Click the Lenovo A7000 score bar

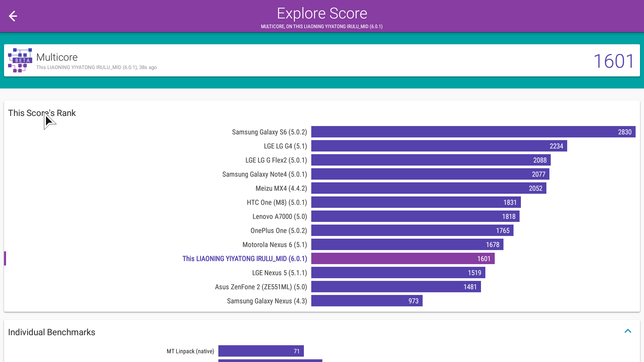(x=415, y=216)
